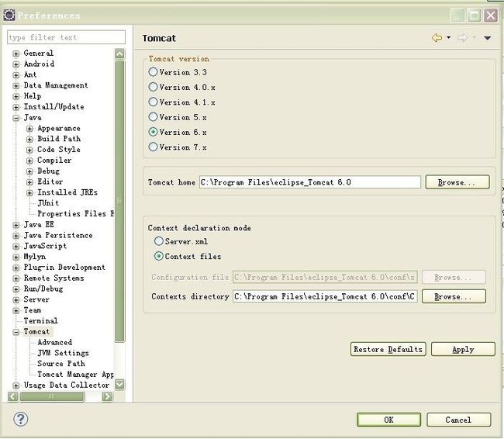Collapse the Java tree node
Image resolution: width=504 pixels, height=439 pixels.
point(16,118)
